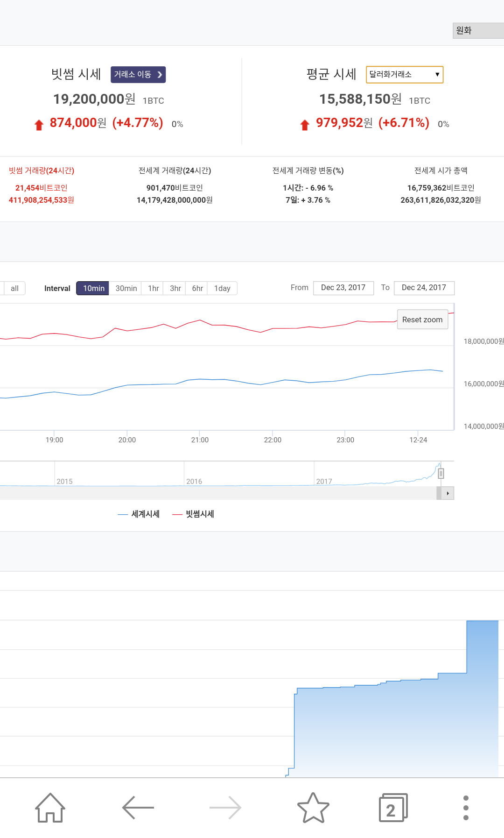Switch to the 1hr interval

[x=153, y=288]
